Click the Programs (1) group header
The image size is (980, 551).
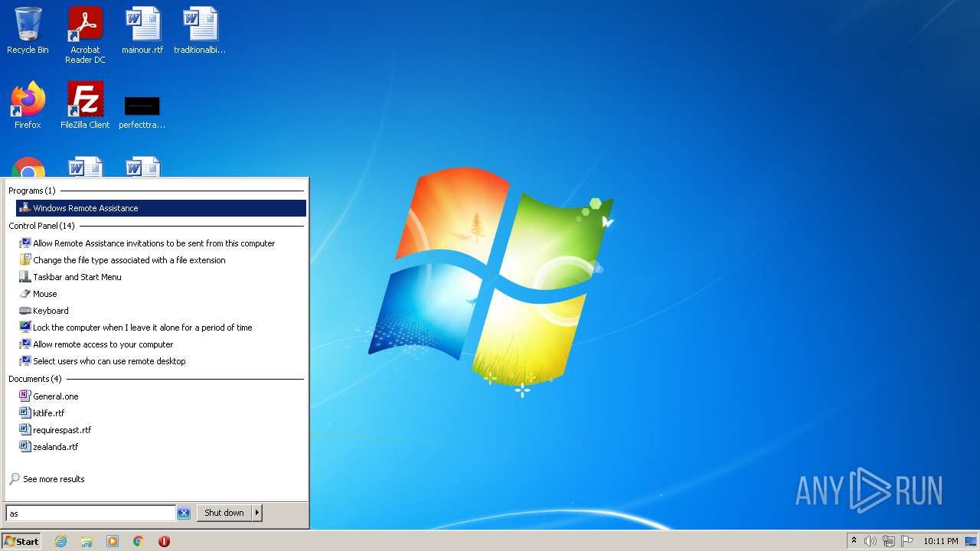click(32, 191)
